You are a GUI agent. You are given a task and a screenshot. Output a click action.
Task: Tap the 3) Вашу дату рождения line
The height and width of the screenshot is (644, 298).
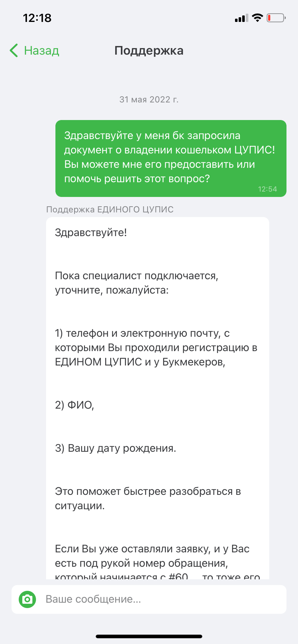pyautogui.click(x=116, y=448)
